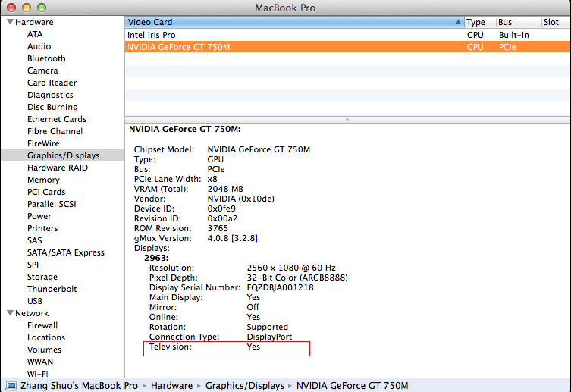The height and width of the screenshot is (392, 571).
Task: Collapse the Network section triangle
Action: point(9,313)
